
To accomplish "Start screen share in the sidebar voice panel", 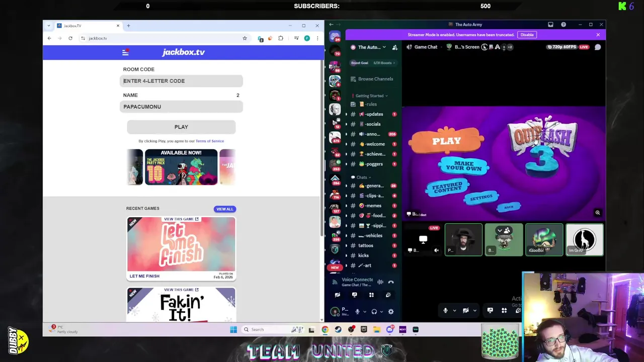I will point(354,295).
